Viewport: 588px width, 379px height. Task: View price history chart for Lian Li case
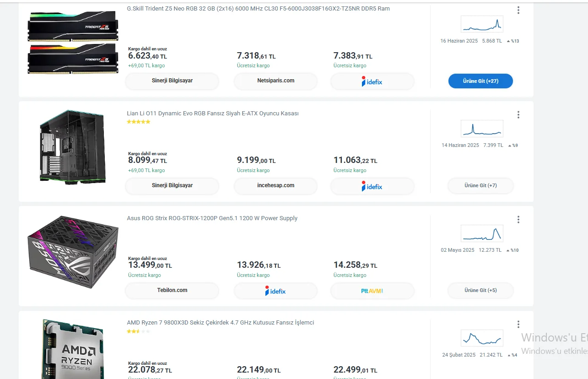[482, 129]
